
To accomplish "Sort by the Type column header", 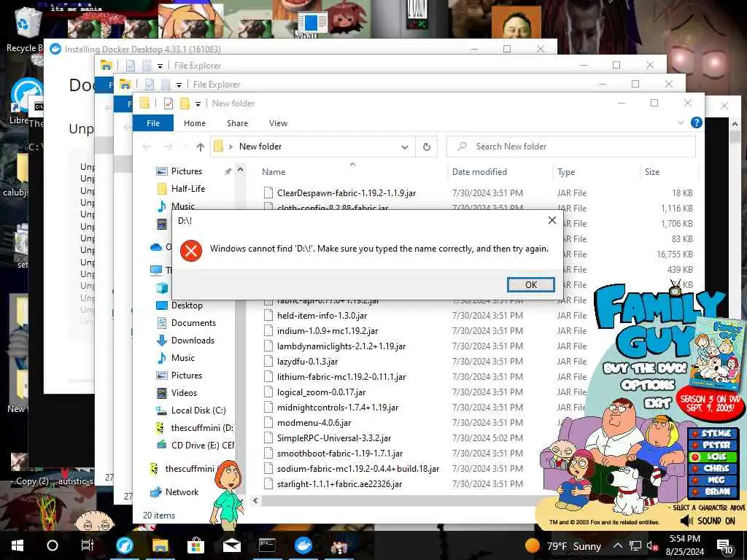I will click(566, 172).
